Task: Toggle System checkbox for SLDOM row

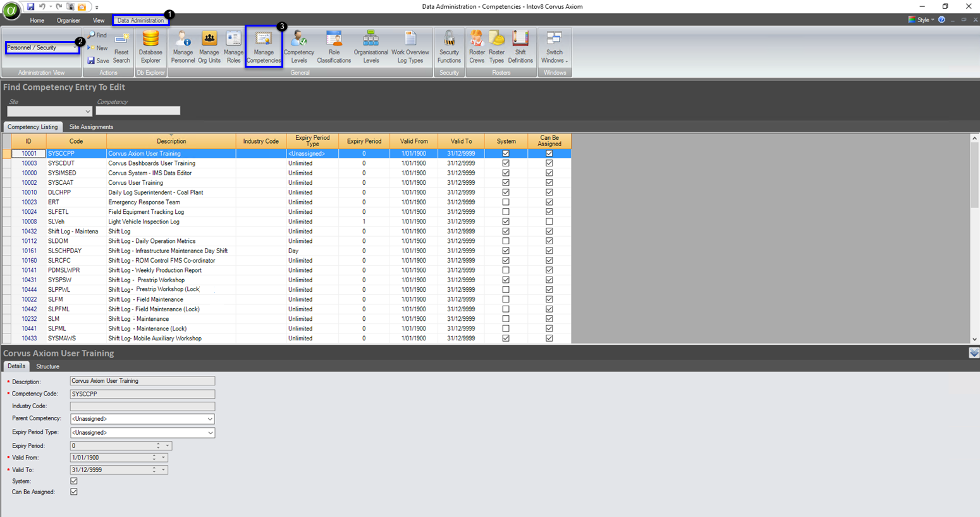Action: click(x=506, y=241)
